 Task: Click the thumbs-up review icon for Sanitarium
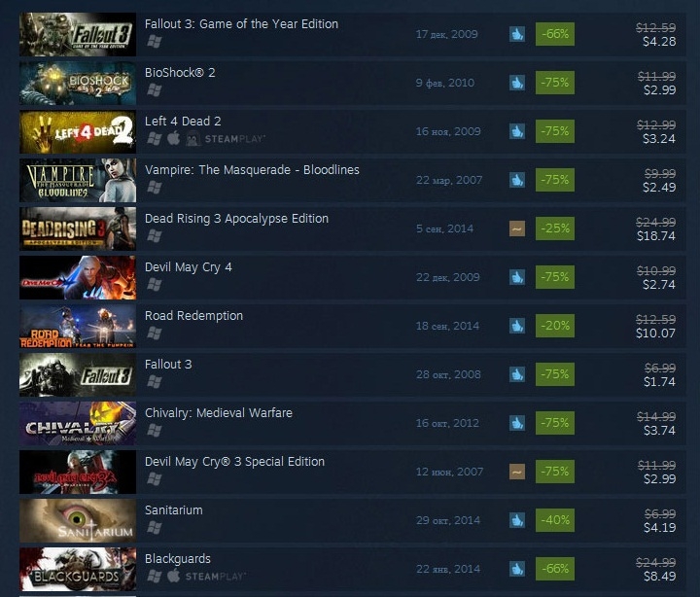point(517,520)
